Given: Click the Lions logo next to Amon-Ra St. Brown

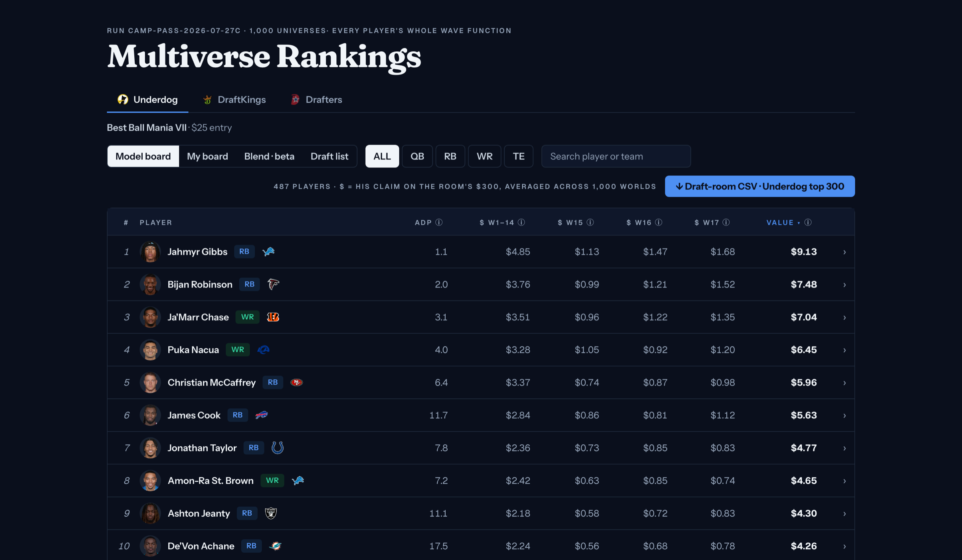Looking at the screenshot, I should (298, 481).
